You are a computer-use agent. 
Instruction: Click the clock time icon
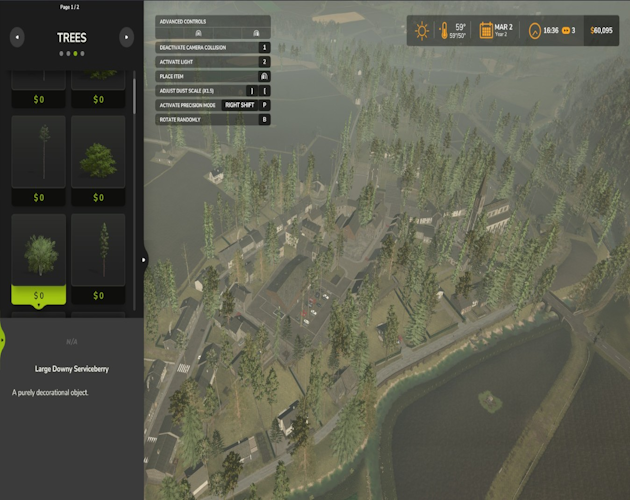point(534,31)
